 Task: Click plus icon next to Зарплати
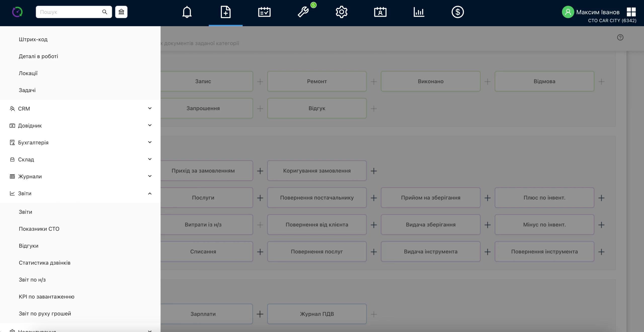260,314
